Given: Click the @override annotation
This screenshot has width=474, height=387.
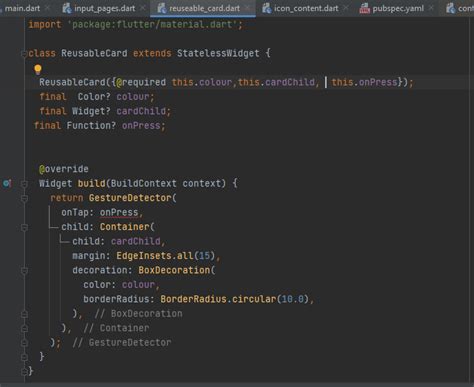Looking at the screenshot, I should pyautogui.click(x=64, y=169).
